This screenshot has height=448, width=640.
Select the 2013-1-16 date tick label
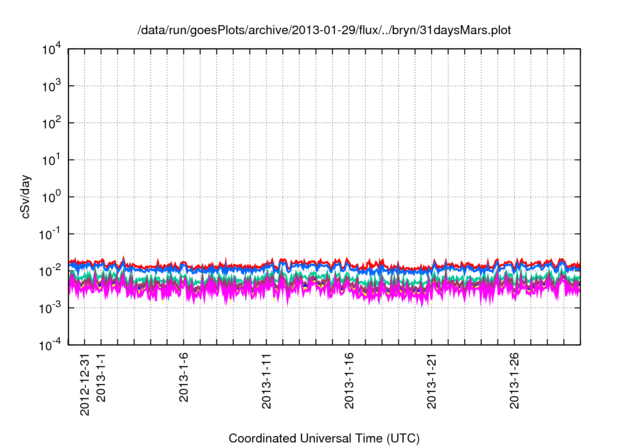pos(350,379)
